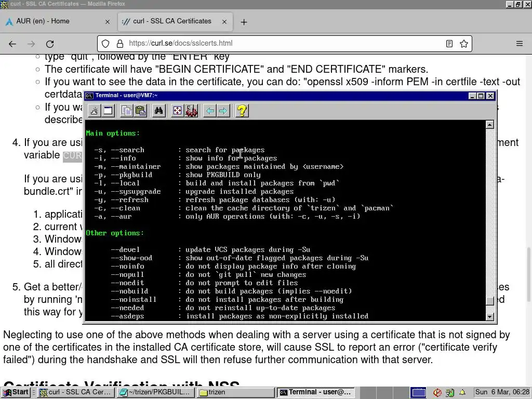Click the Firefox page scrollbar thumb
The height and width of the screenshot is (399, 532).
click(528, 274)
